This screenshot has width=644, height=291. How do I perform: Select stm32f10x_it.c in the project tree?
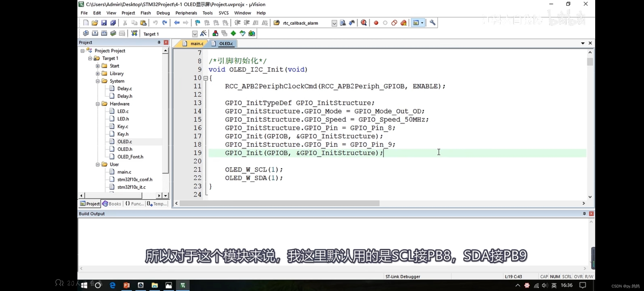tap(131, 187)
